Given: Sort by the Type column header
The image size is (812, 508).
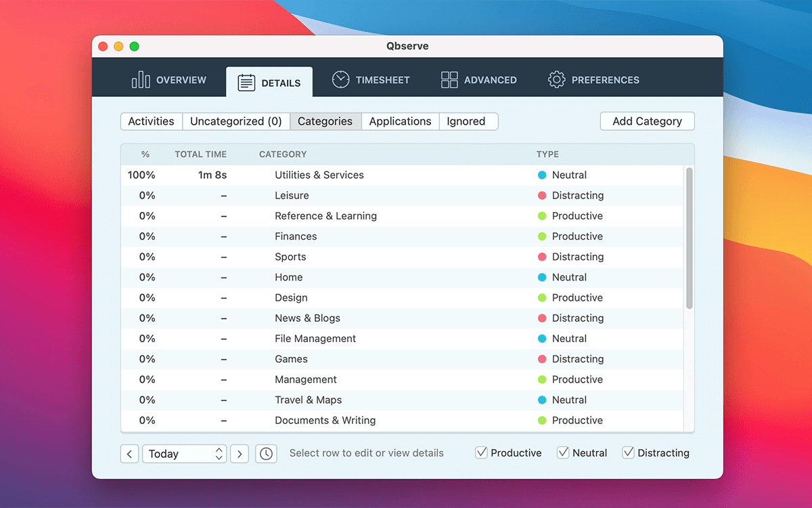Looking at the screenshot, I should coord(547,154).
